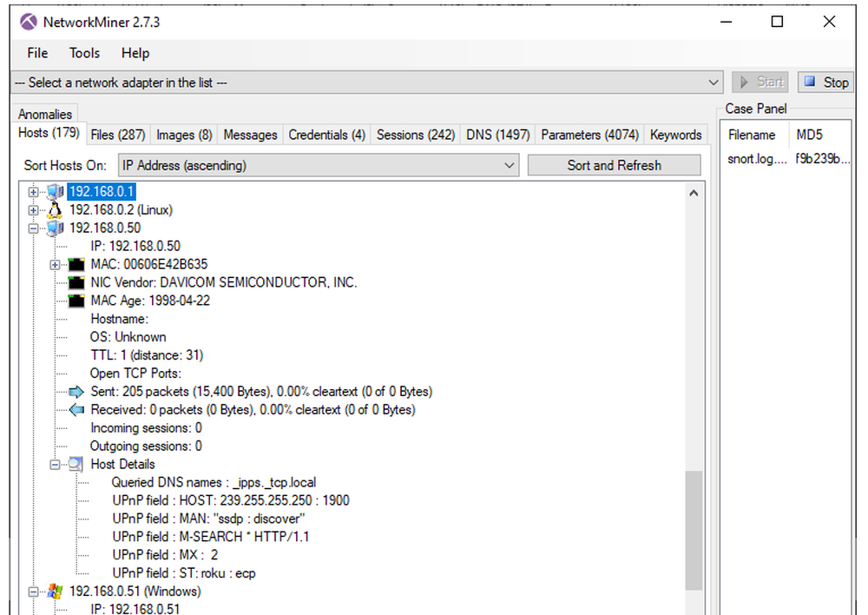868x615 pixels.
Task: Expand the 192.168.0.2 (Linux) host node
Action: [33, 210]
